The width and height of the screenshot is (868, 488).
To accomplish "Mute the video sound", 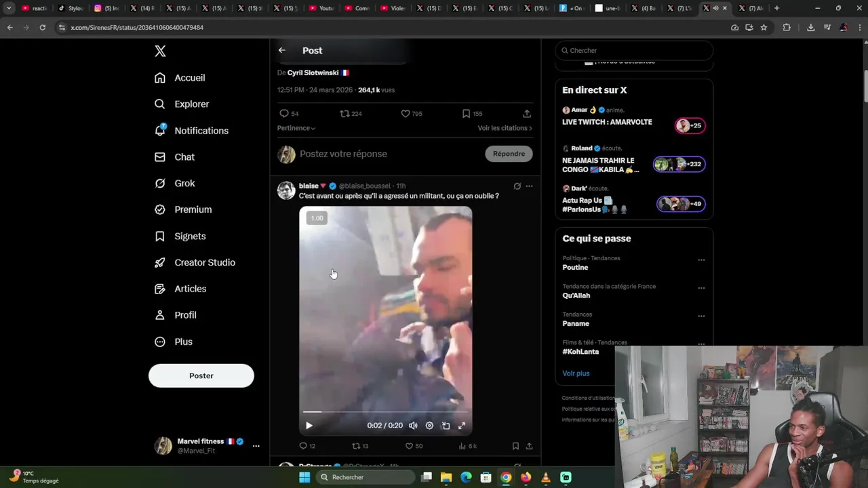I will tap(413, 426).
